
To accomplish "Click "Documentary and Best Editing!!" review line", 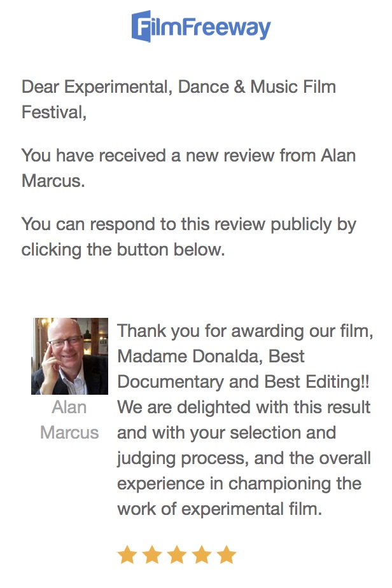I will 244,382.
